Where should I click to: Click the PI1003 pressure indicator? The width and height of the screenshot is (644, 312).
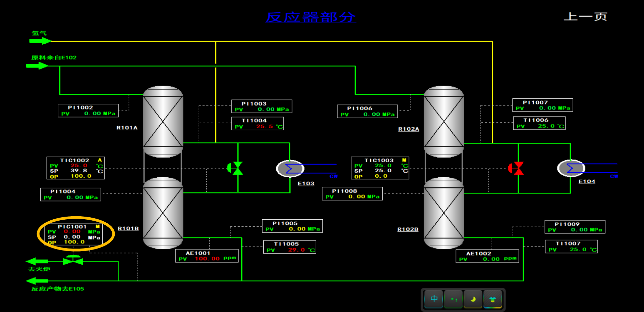262,106
